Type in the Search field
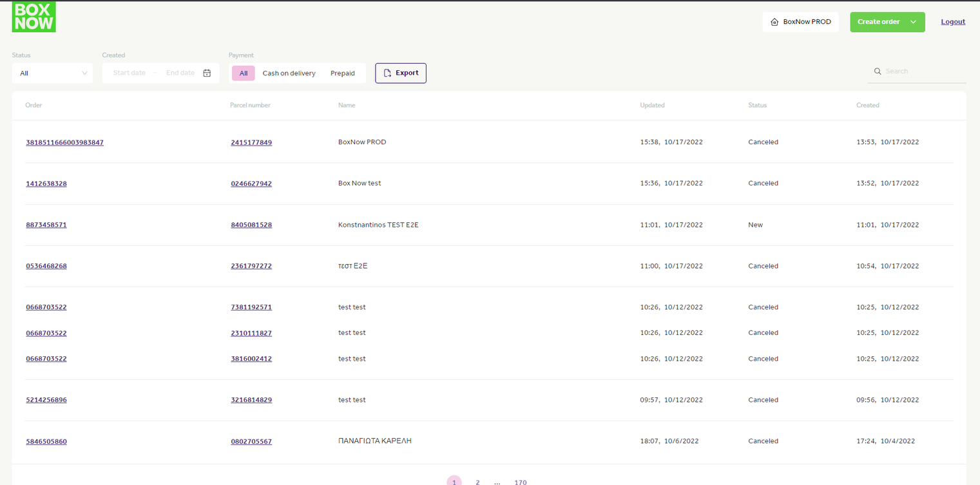 [x=923, y=71]
